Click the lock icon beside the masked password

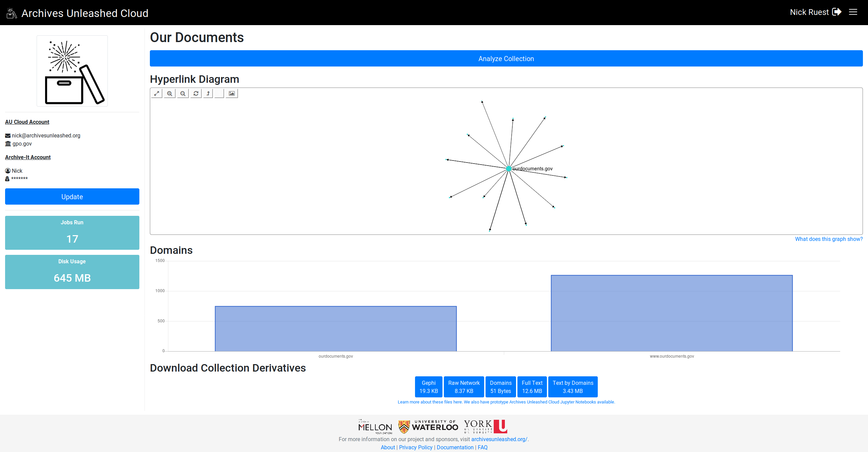coord(7,179)
